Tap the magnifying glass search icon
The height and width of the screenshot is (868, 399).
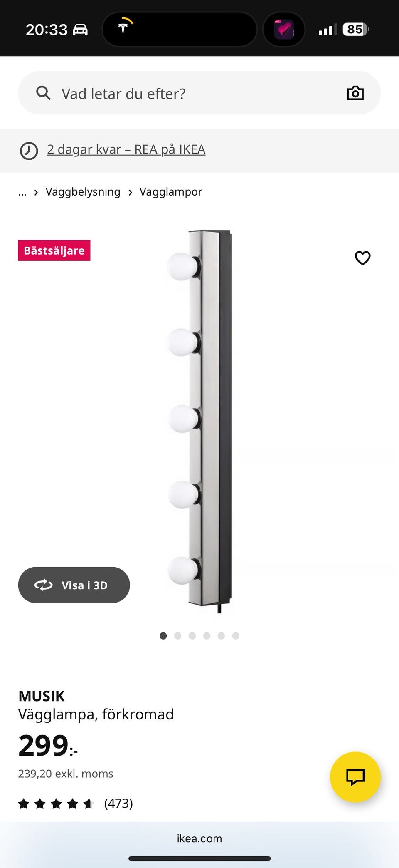pos(43,93)
